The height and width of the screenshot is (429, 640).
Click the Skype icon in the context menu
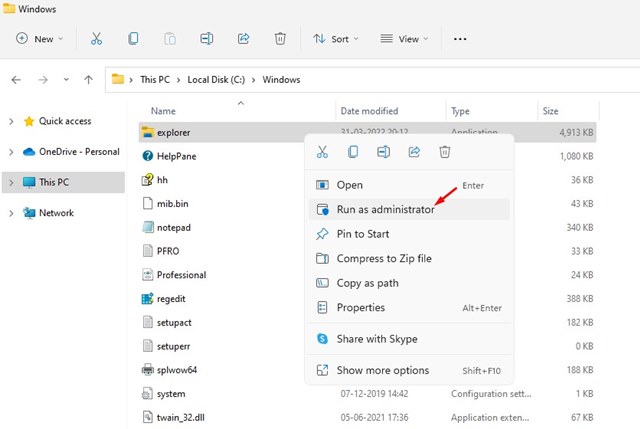[x=322, y=339]
